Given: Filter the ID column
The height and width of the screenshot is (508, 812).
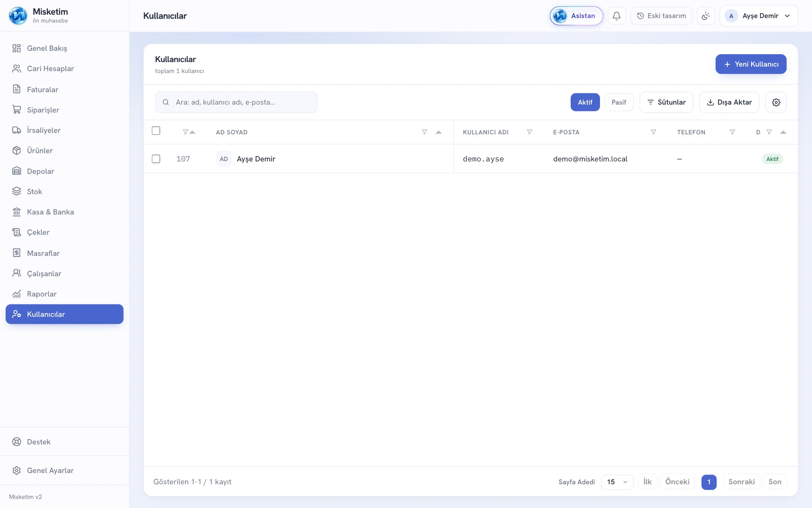Looking at the screenshot, I should 185,132.
